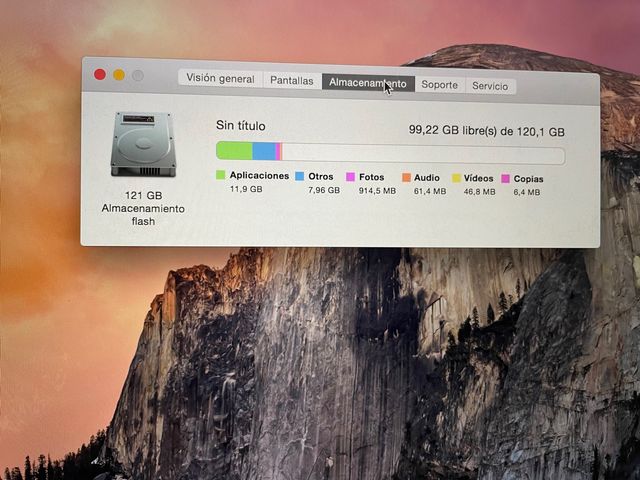Click the greyed-out zoom window button

pos(138,76)
